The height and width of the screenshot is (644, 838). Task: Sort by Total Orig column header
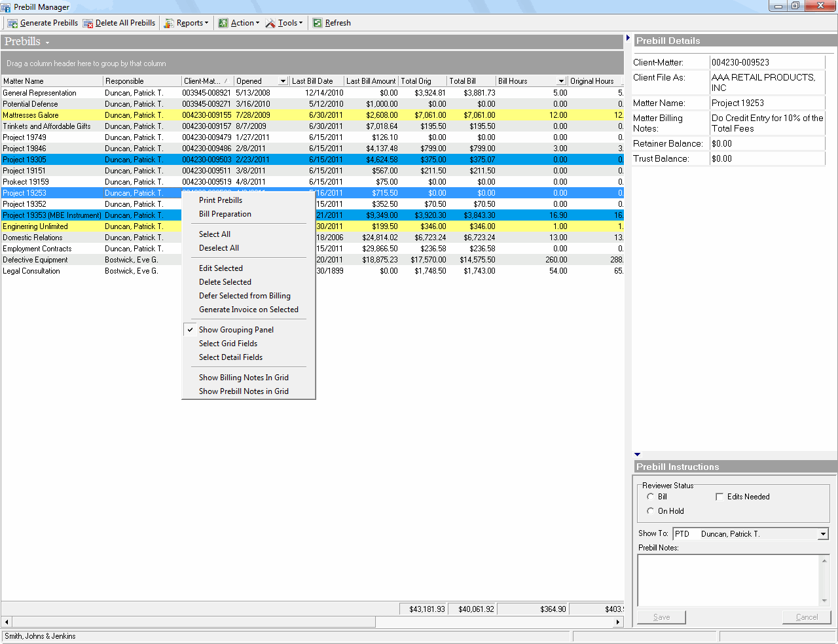point(423,81)
